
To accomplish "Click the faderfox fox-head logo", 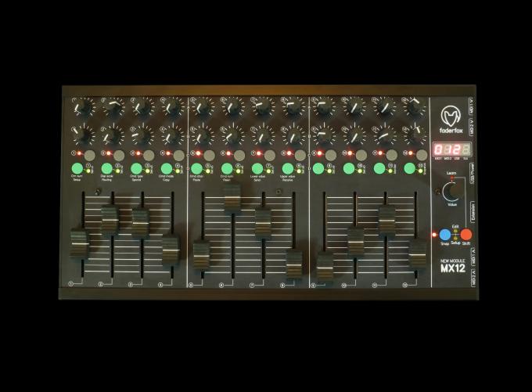I will 451,116.
